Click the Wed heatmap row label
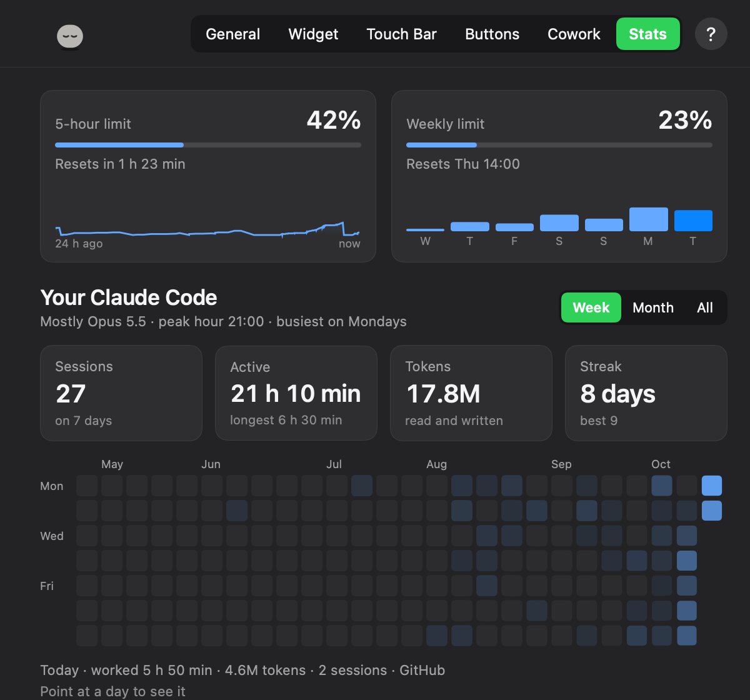This screenshot has width=750, height=700. click(x=52, y=536)
